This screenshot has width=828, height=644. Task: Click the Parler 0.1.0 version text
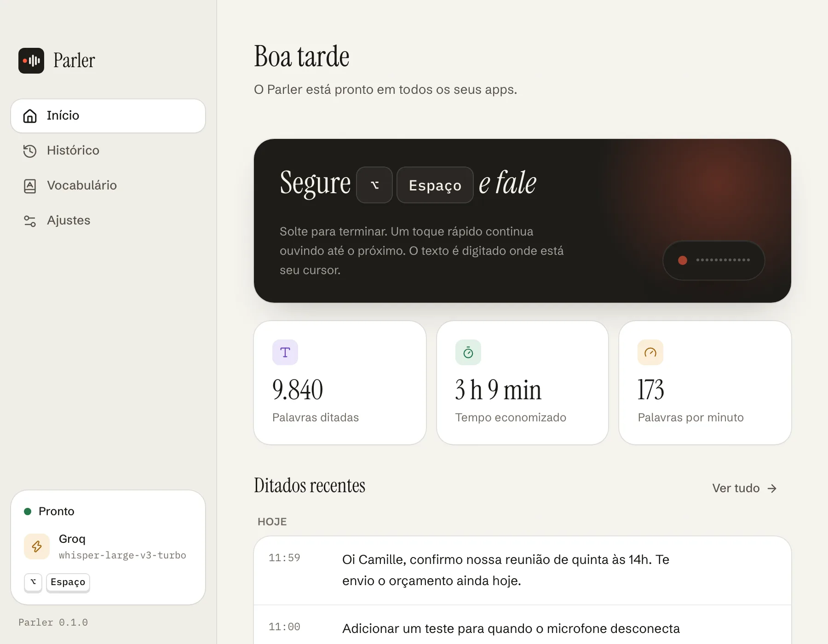point(53,623)
